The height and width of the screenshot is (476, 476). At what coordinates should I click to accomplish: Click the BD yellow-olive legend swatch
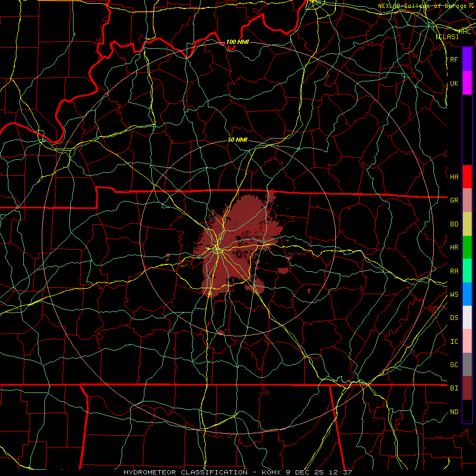pyautogui.click(x=467, y=224)
